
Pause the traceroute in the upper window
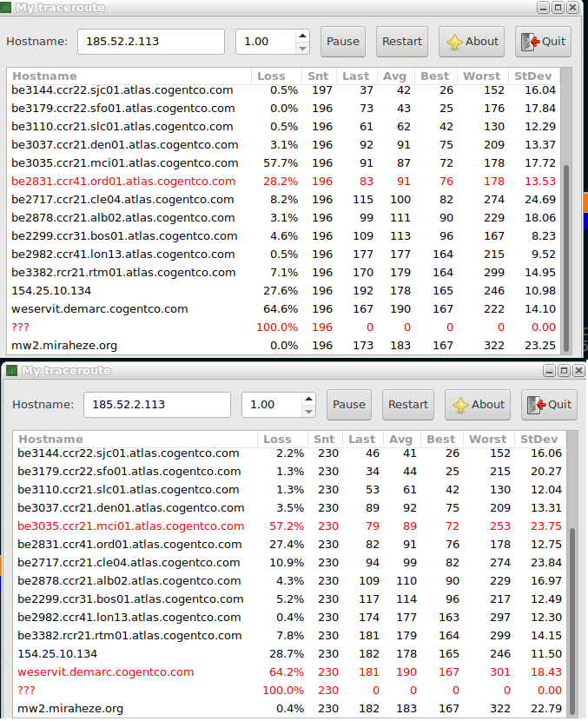click(343, 42)
